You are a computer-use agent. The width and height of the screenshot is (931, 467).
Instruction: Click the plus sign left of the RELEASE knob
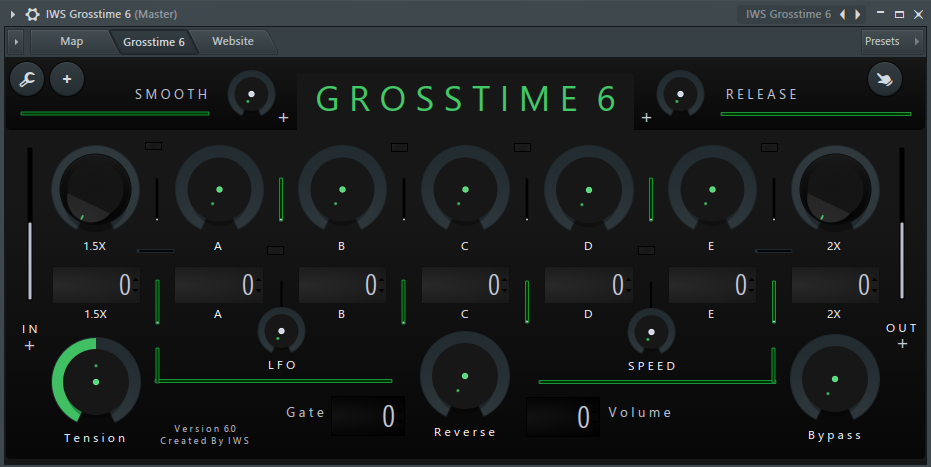(647, 117)
